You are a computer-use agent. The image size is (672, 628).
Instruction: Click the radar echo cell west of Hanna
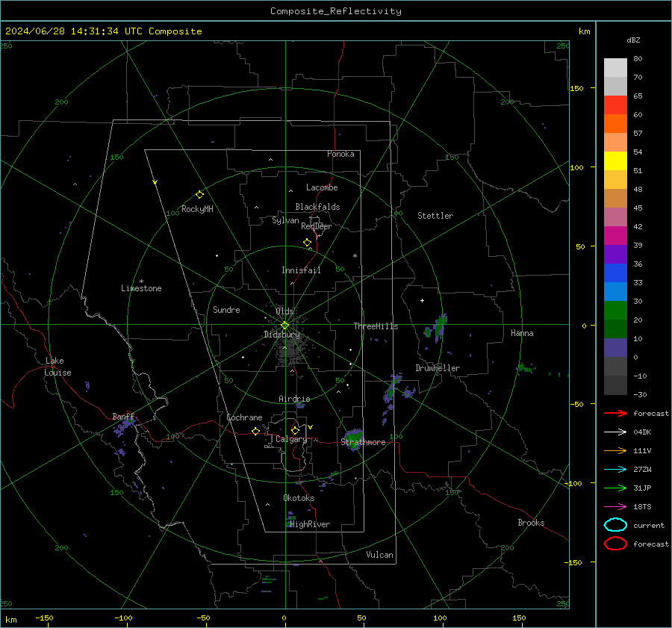438,326
